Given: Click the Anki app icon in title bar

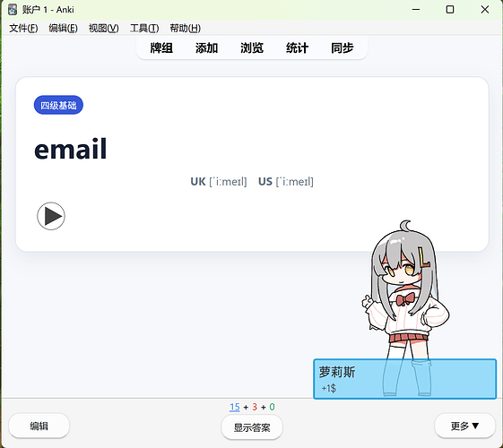Looking at the screenshot, I should (13, 10).
